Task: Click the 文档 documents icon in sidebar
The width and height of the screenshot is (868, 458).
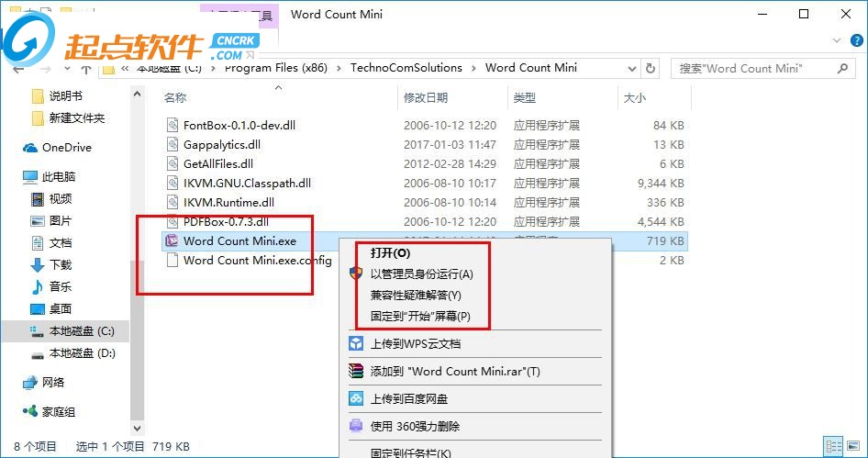Action: click(37, 242)
